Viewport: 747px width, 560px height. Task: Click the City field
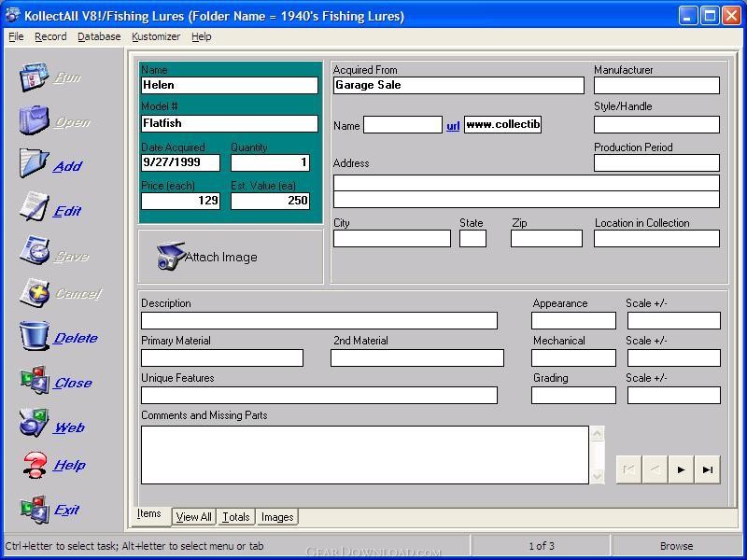click(x=392, y=239)
